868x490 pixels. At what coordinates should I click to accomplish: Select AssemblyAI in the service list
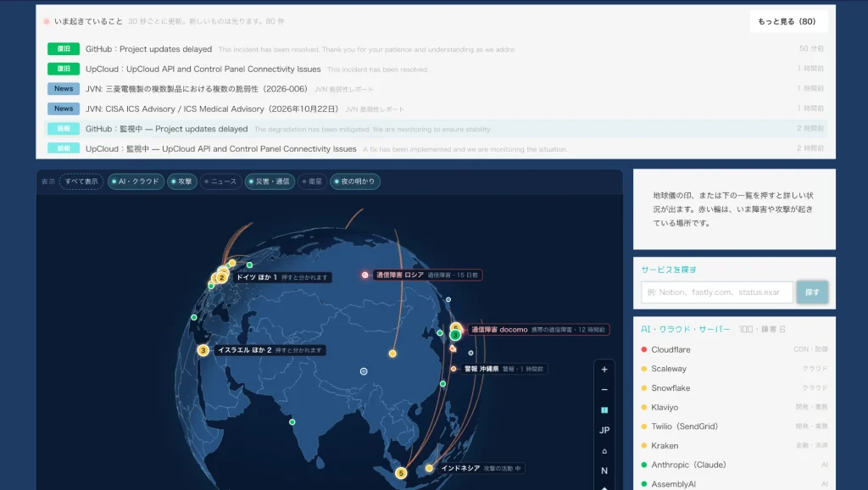coord(734,484)
